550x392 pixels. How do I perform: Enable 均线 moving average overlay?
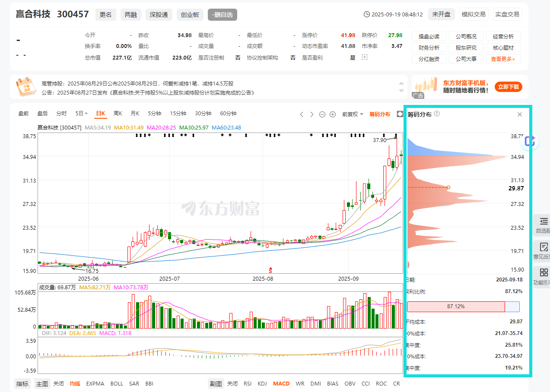tap(75, 383)
